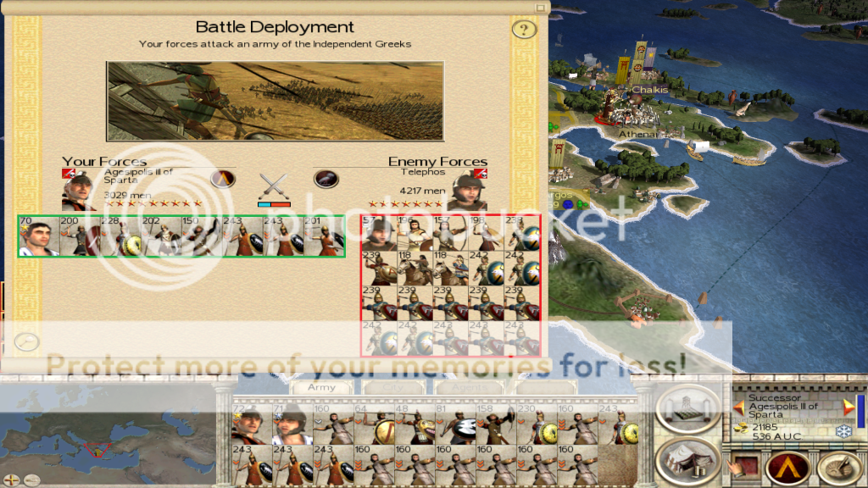Select Agesipolis III general portrait
This screenshot has height=488, width=868.
79,189
